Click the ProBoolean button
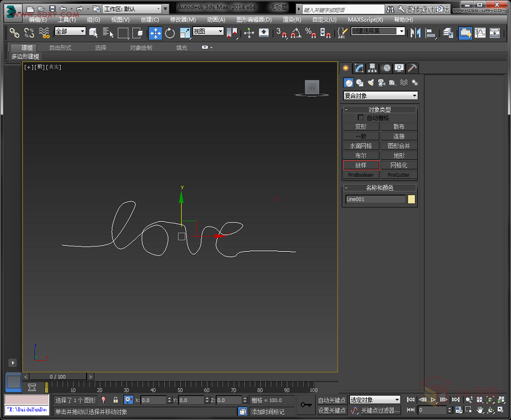This screenshot has height=420, width=511. [x=361, y=175]
